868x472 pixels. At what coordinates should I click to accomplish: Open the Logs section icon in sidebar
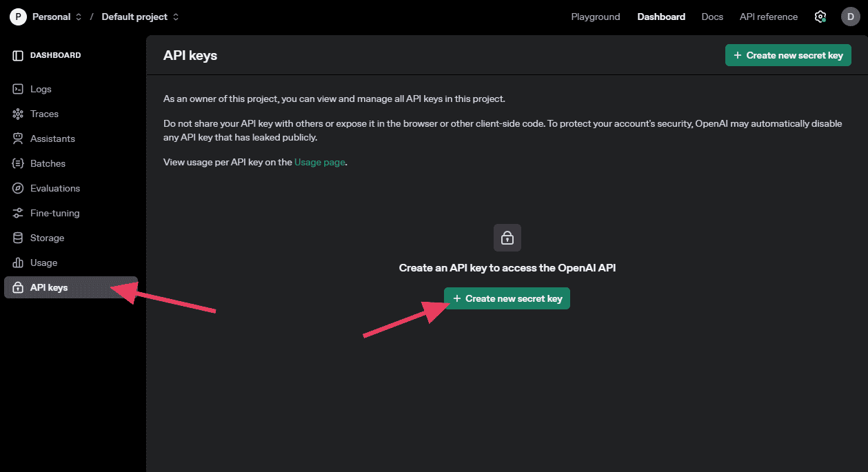(x=17, y=89)
